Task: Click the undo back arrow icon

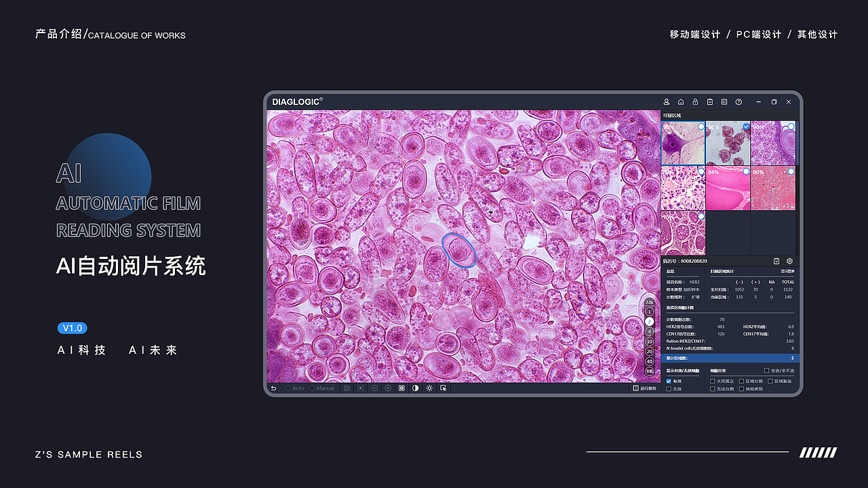Action: tap(273, 388)
